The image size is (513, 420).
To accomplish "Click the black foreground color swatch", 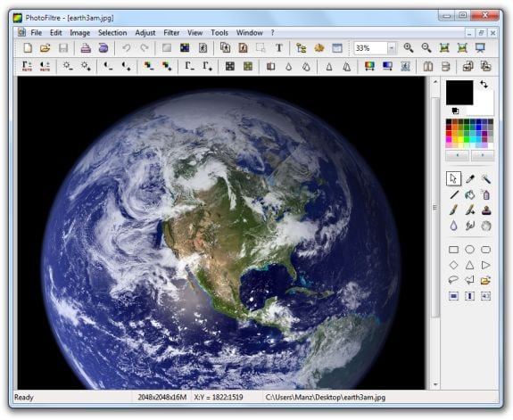I will pyautogui.click(x=459, y=93).
